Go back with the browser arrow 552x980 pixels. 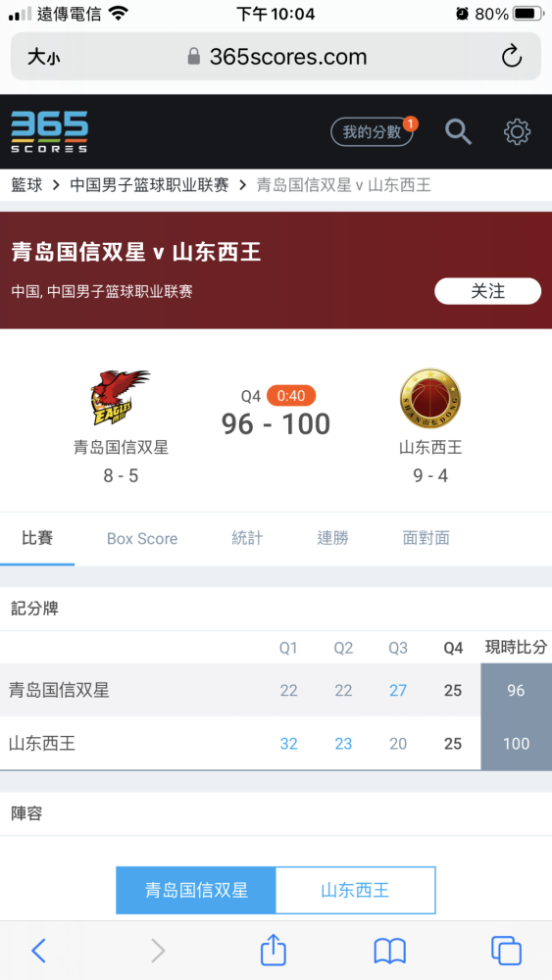(39, 951)
